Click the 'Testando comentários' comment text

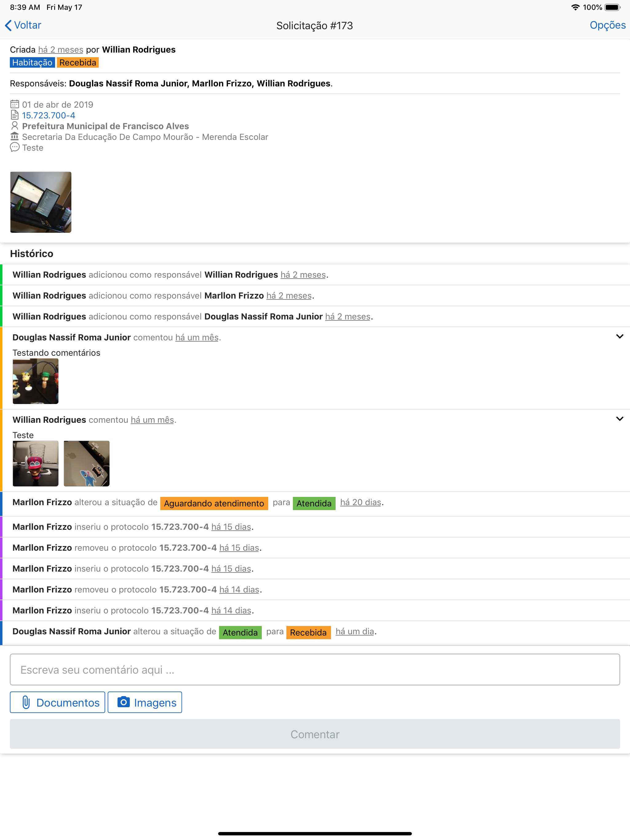[56, 353]
